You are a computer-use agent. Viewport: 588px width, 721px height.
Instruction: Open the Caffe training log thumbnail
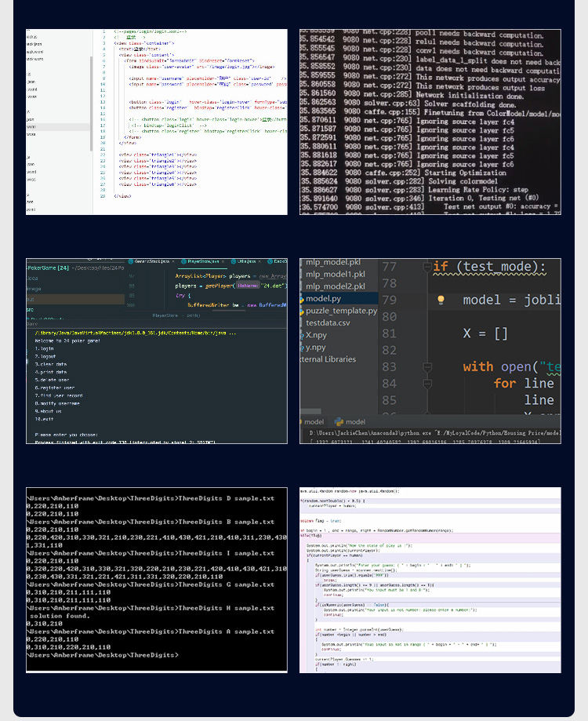tap(430, 122)
